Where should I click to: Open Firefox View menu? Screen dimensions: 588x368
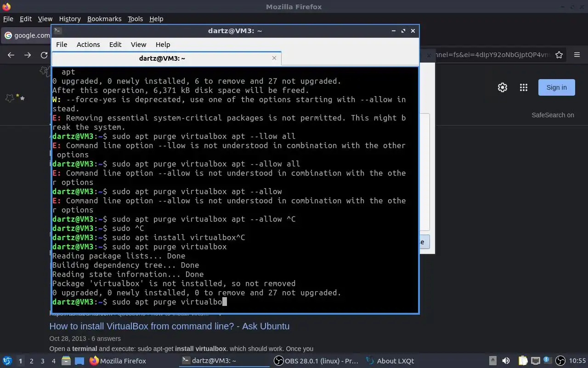[45, 19]
